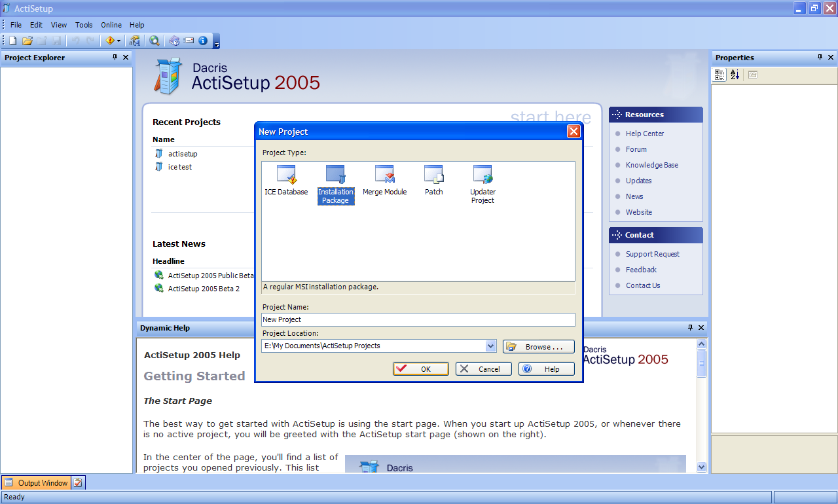
Task: Click the Undo arrow in the toolbar
Action: click(76, 41)
